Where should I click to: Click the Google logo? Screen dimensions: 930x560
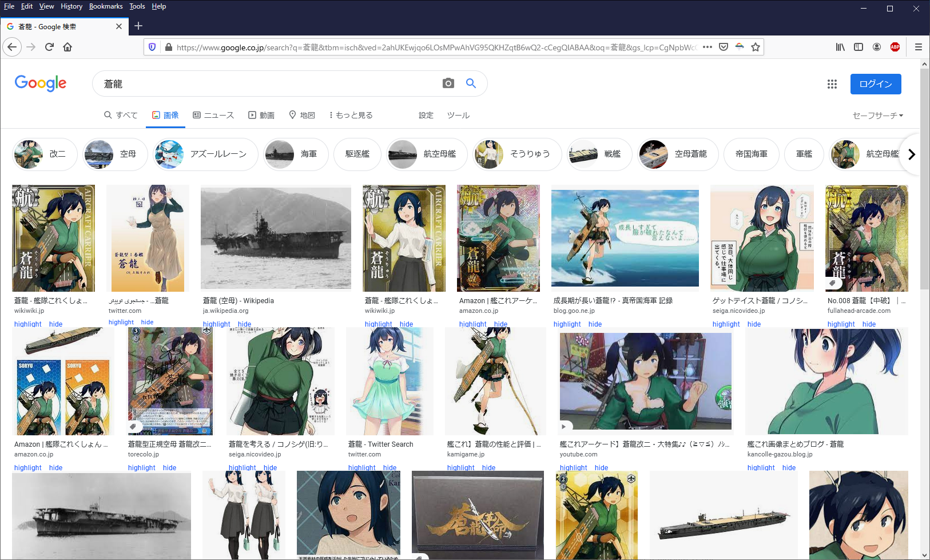click(41, 84)
